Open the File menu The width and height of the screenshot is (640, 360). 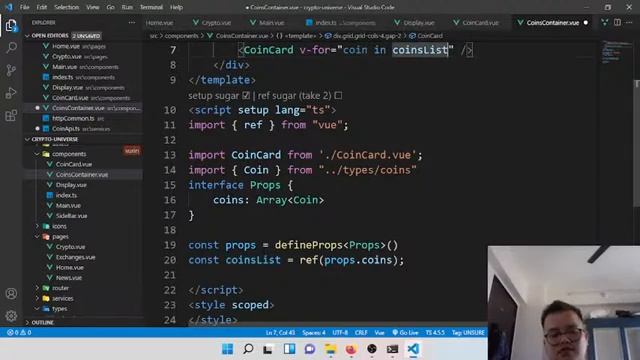pos(24,7)
